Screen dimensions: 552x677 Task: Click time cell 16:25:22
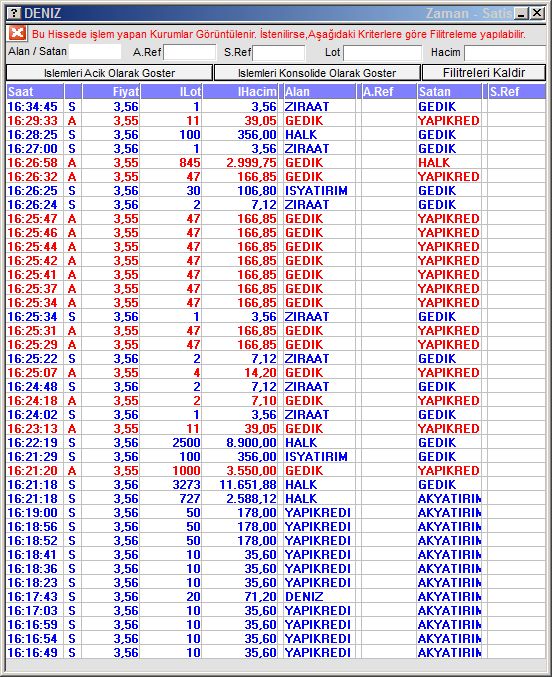click(x=32, y=359)
